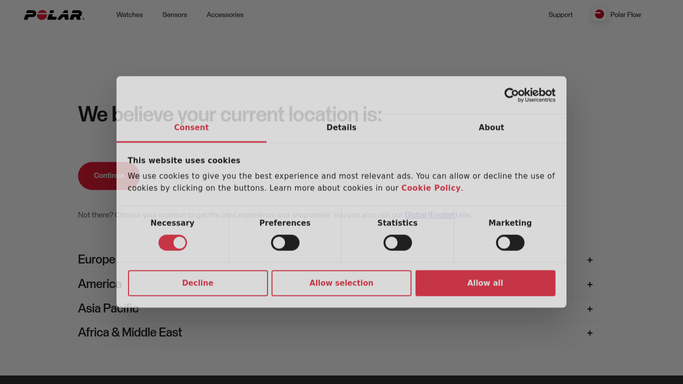Click the Allow selection button
This screenshot has width=683, height=384.
342,283
